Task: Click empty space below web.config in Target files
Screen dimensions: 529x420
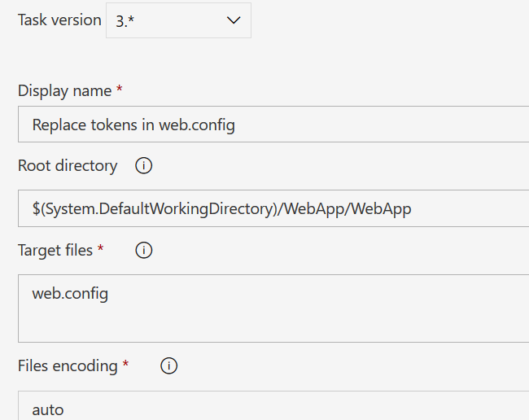Action: (244, 326)
